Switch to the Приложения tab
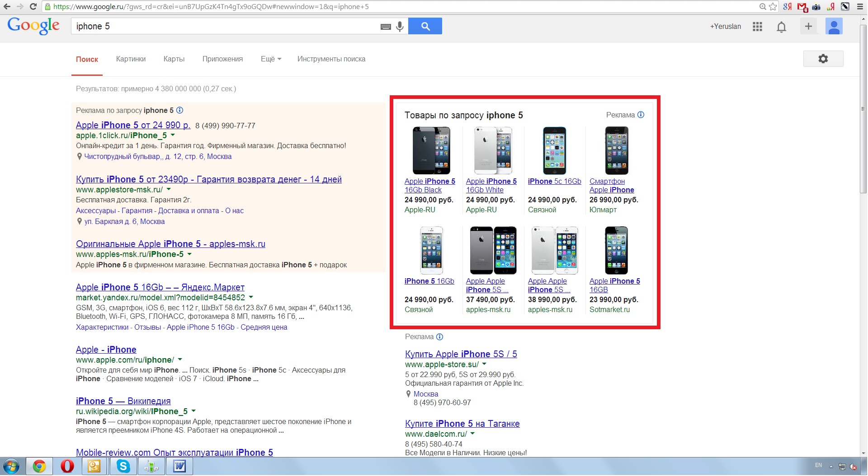This screenshot has width=868, height=476. coord(222,59)
